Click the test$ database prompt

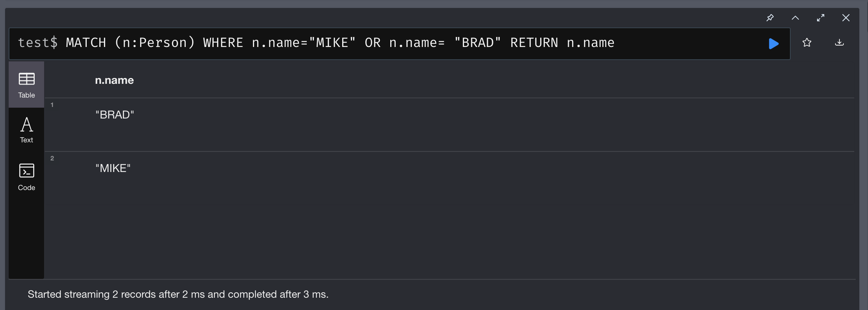pyautogui.click(x=38, y=43)
